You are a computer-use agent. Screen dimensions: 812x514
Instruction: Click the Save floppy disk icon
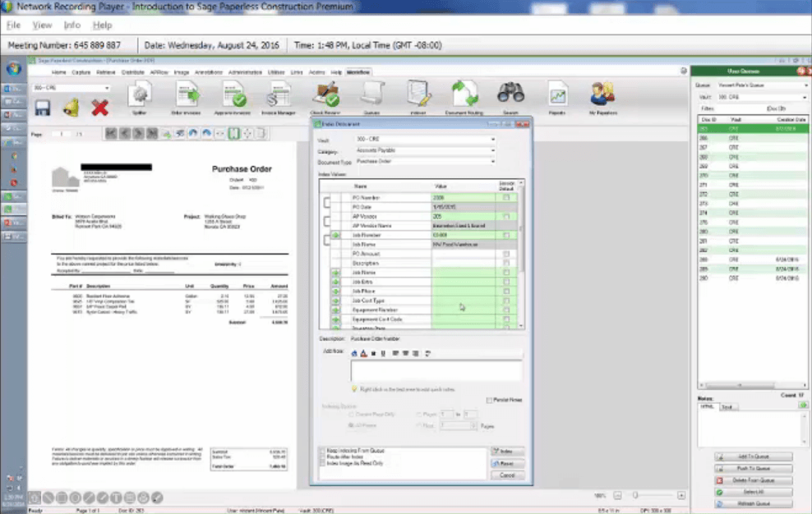[43, 108]
